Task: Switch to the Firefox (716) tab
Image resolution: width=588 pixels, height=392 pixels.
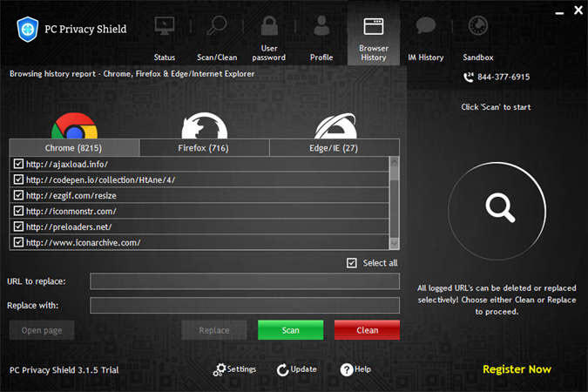Action: click(205, 148)
